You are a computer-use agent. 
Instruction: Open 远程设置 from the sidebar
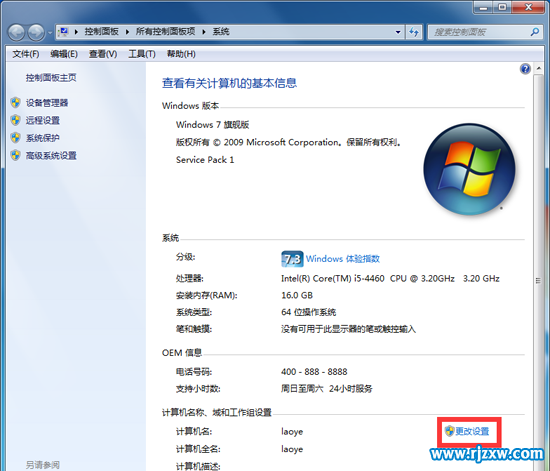43,120
